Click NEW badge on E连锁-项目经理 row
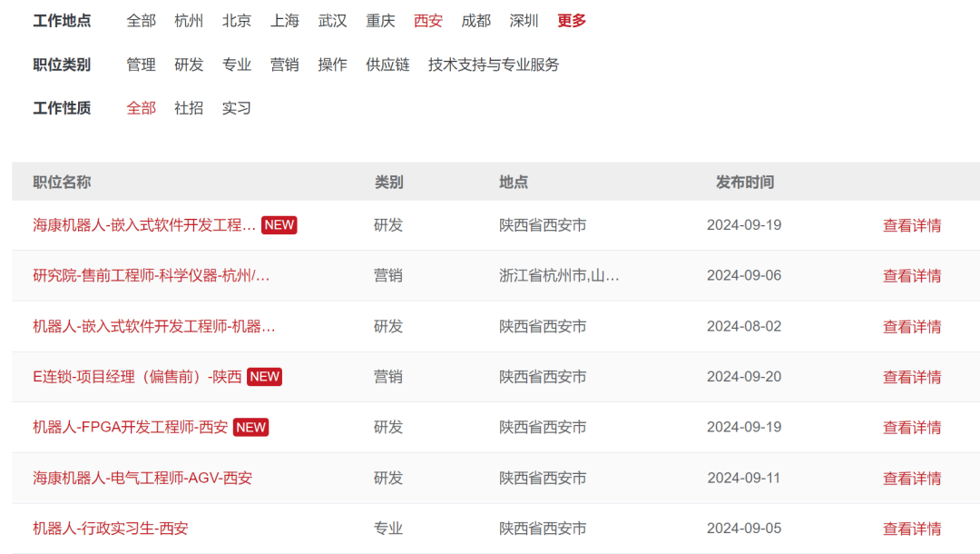Screen dimensions: 980x554 click(x=264, y=377)
